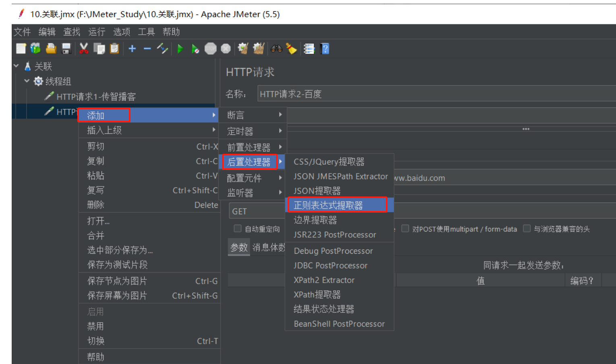Choose XPath2 Extractor
Screen dimensions: 616x364
(x=339, y=280)
